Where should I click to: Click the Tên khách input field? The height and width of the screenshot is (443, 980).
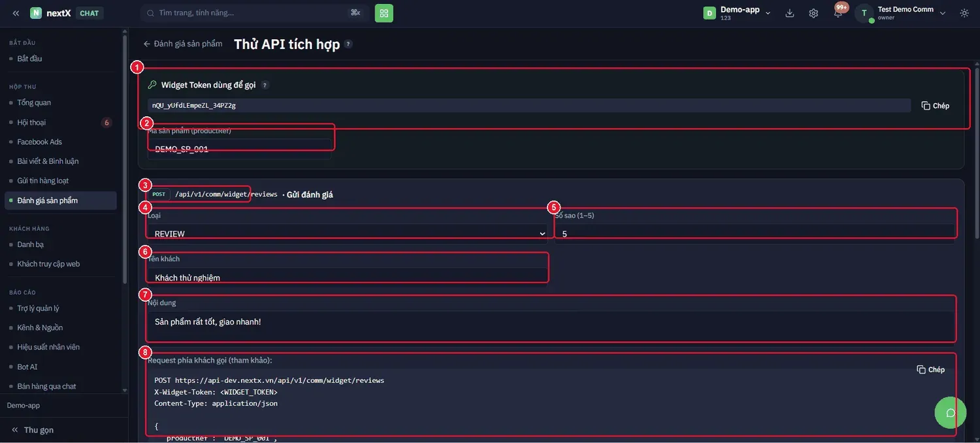(x=348, y=278)
